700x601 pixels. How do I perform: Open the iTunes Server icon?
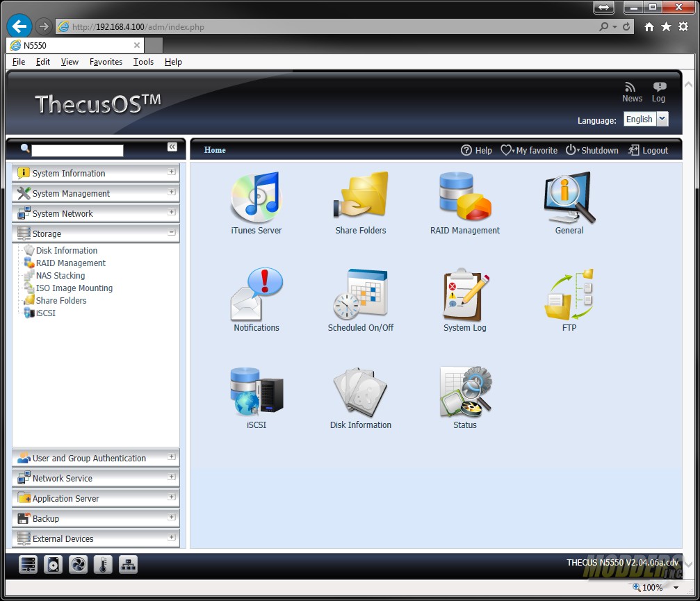point(257,197)
